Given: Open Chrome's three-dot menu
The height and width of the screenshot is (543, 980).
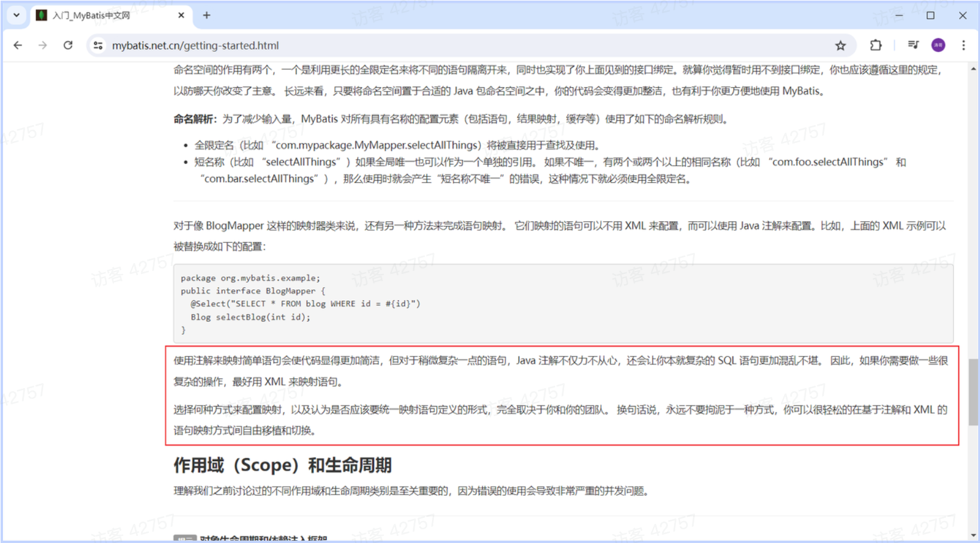Looking at the screenshot, I should pos(963,45).
